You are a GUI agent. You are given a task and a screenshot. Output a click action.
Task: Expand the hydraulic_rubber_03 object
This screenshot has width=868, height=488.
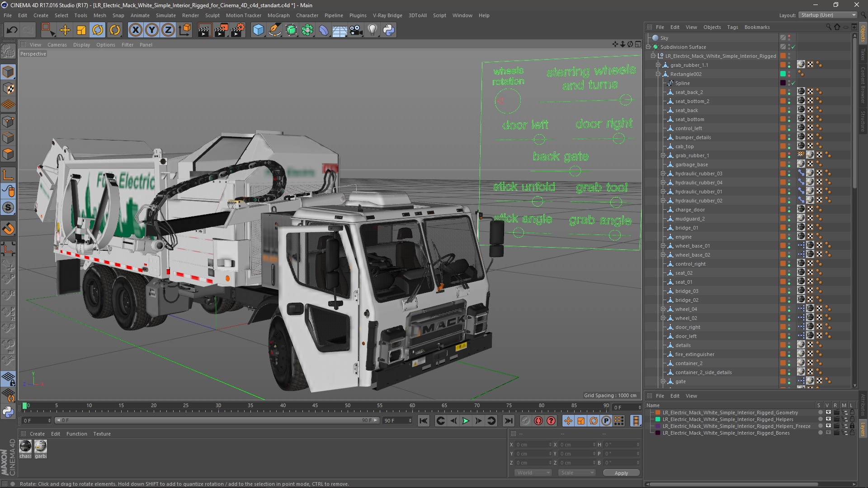pos(663,174)
